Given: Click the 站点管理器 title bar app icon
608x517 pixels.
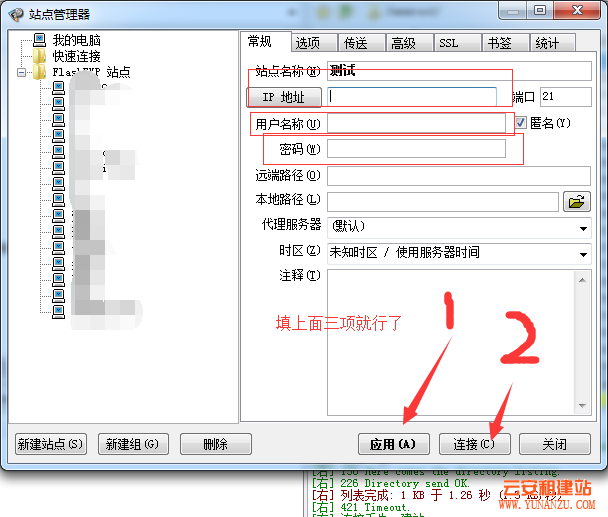Looking at the screenshot, I should pos(16,14).
